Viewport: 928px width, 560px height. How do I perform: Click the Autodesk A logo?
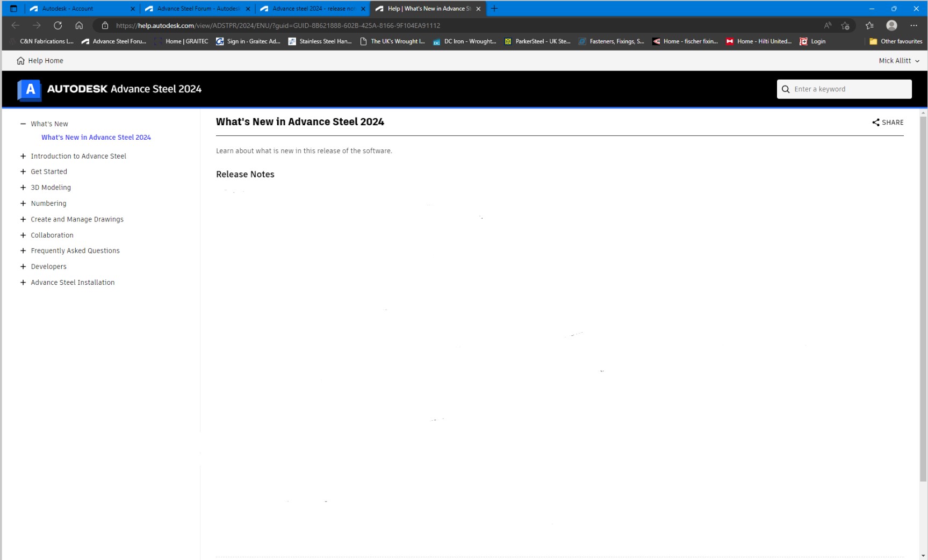pyautogui.click(x=30, y=89)
